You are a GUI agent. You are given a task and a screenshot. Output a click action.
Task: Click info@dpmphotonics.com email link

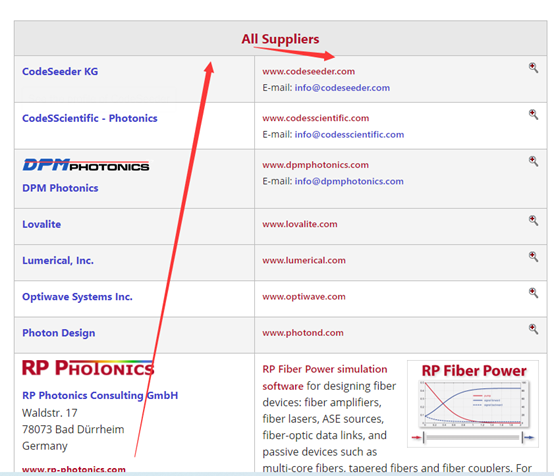point(349,181)
